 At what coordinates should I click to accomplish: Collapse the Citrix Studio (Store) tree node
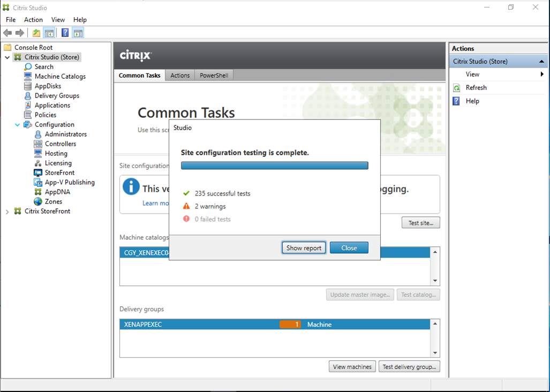tap(7, 57)
